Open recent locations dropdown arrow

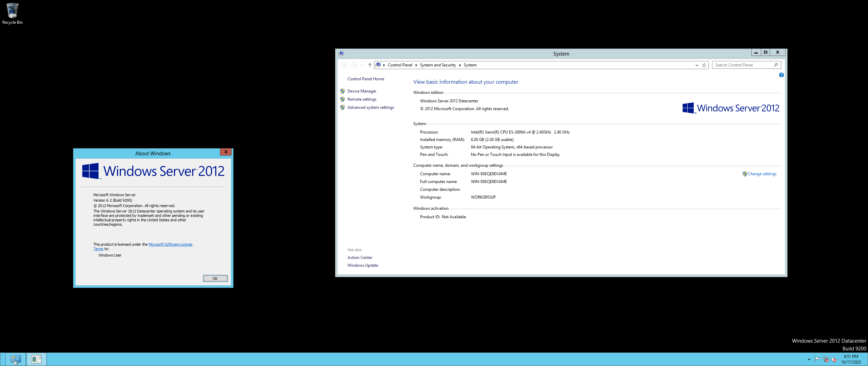(362, 65)
